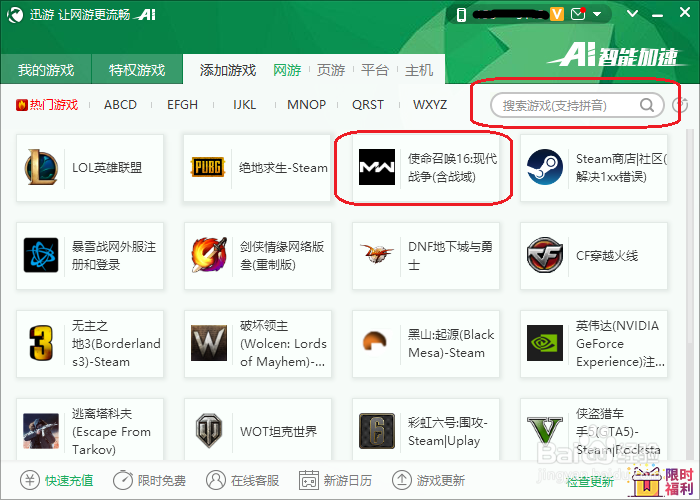Click the 使命召唤16:现代战争 label text
Viewport: 700px width, 500px height.
pyautogui.click(x=452, y=167)
